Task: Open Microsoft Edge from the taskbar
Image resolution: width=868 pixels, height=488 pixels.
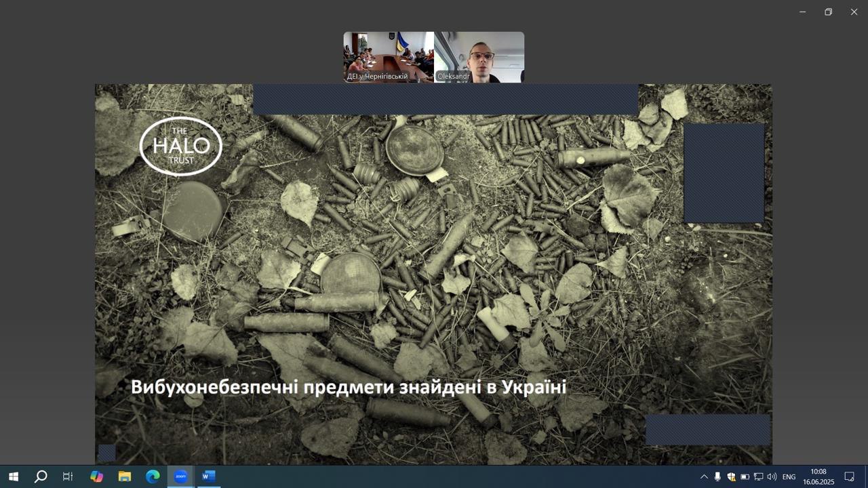Action: 153,476
